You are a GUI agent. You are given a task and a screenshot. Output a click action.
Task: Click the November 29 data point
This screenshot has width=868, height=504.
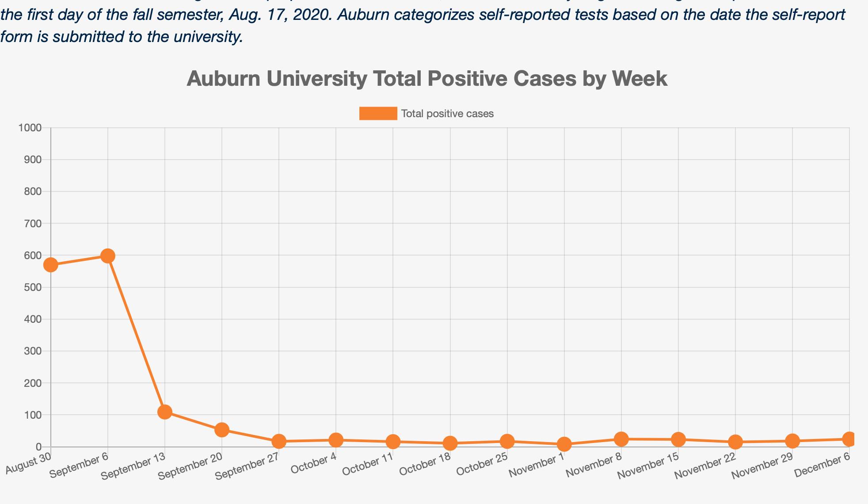(x=792, y=441)
